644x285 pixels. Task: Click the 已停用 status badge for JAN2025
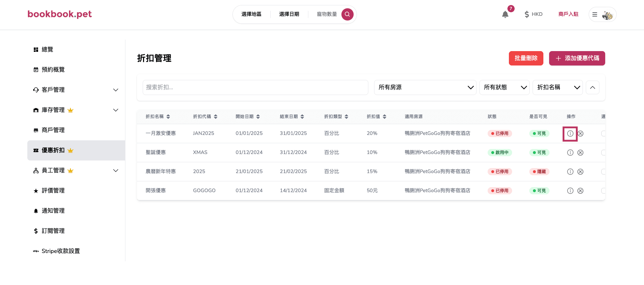[500, 134]
